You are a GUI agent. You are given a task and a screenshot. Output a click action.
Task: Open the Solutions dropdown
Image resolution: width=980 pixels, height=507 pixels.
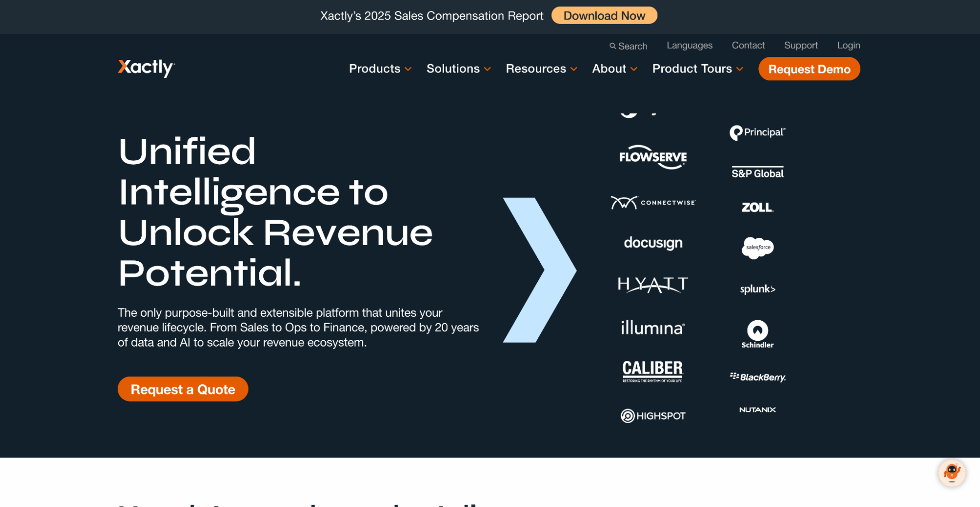click(x=458, y=69)
